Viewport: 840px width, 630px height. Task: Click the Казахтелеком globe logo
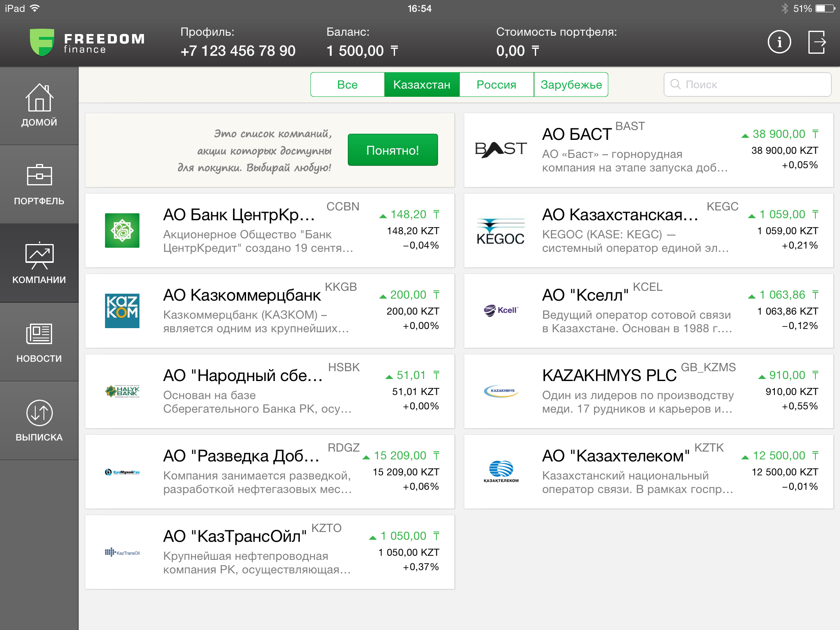501,472
